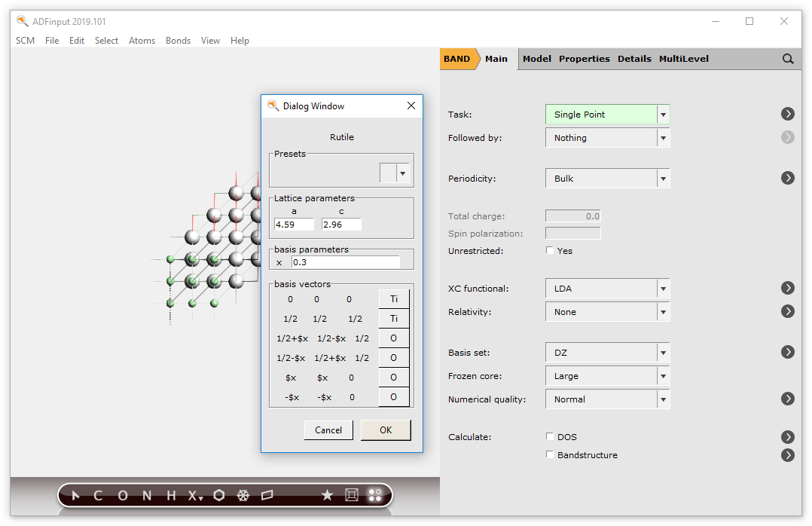Open the XC functional dropdown
Screen dimensions: 812x526
pos(662,288)
